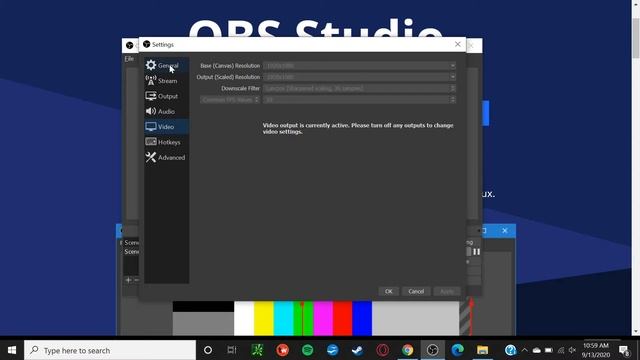Click the pause recording button

tap(476, 251)
